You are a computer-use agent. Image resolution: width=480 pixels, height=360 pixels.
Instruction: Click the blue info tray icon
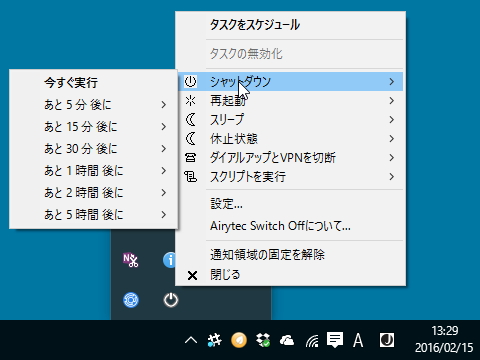(x=169, y=260)
